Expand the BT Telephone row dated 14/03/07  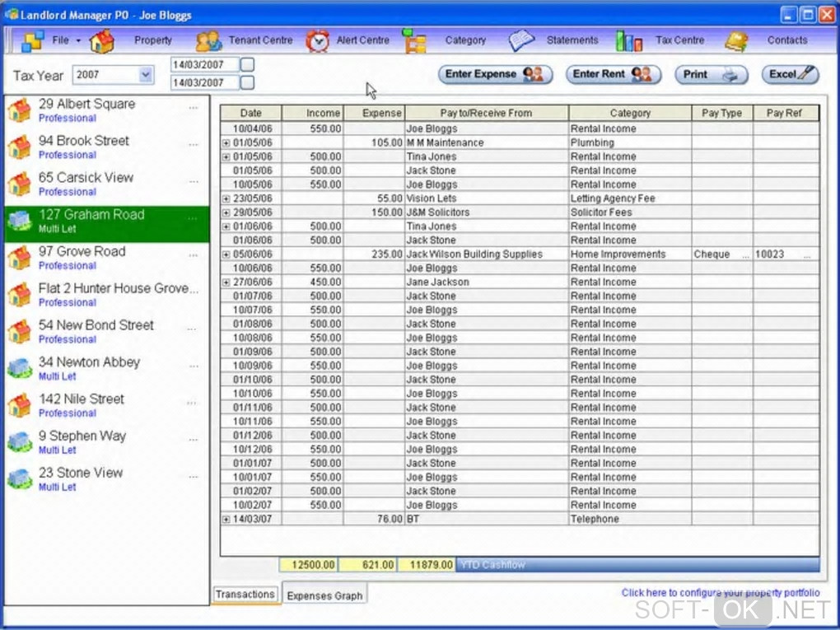coord(226,520)
